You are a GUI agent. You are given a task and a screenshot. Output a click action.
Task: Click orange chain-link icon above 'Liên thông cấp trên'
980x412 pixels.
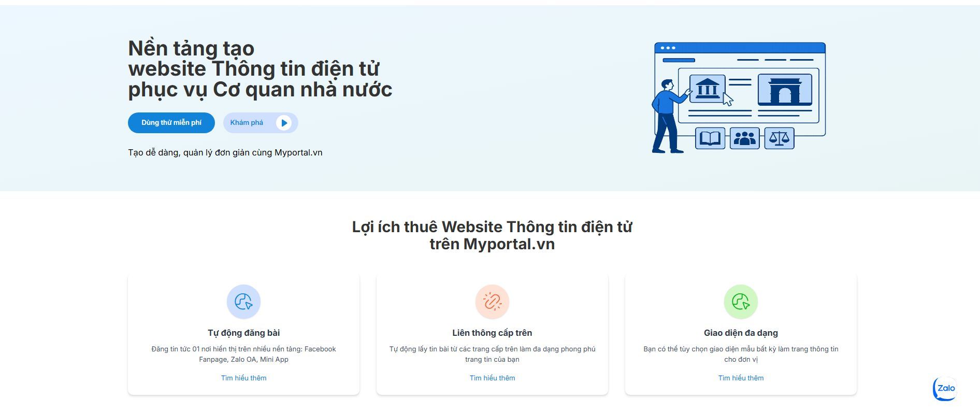pos(492,302)
